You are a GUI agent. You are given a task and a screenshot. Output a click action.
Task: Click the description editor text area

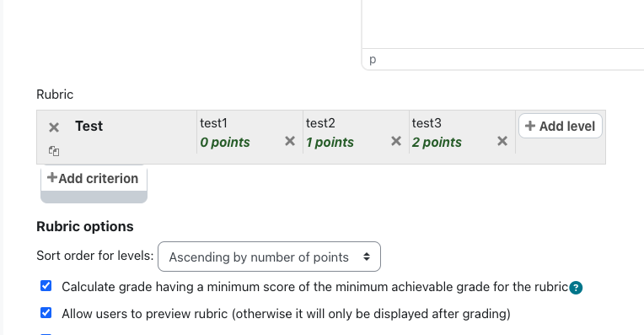click(x=502, y=24)
